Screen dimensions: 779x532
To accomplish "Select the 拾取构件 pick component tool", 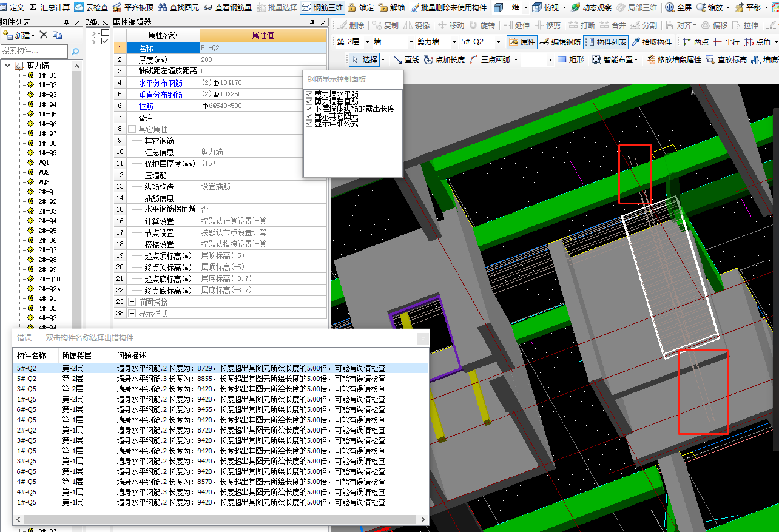I will [x=652, y=42].
